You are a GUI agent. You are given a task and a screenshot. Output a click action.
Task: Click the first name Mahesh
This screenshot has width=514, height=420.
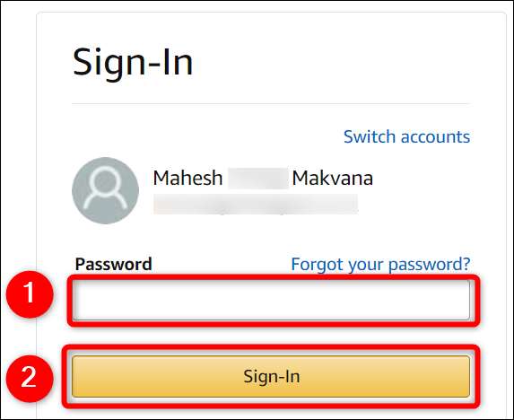pyautogui.click(x=187, y=179)
